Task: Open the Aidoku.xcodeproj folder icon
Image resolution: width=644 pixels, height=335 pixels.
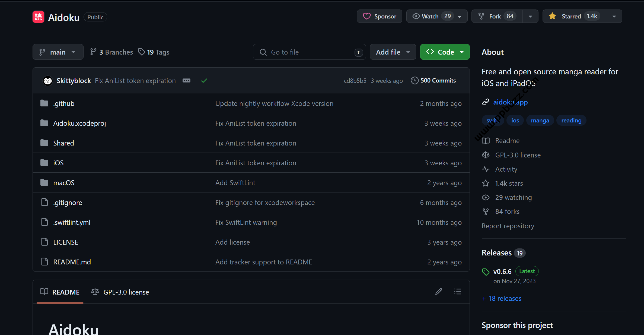Action: tap(44, 123)
